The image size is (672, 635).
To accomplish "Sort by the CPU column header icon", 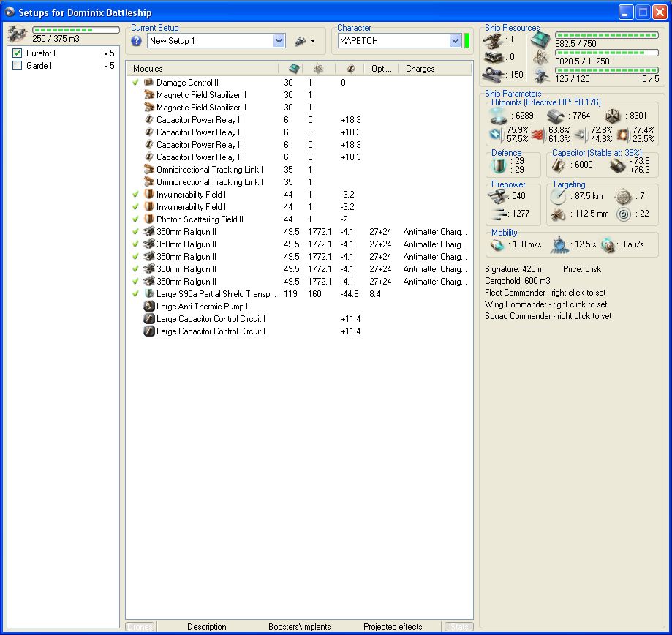I will coord(294,69).
